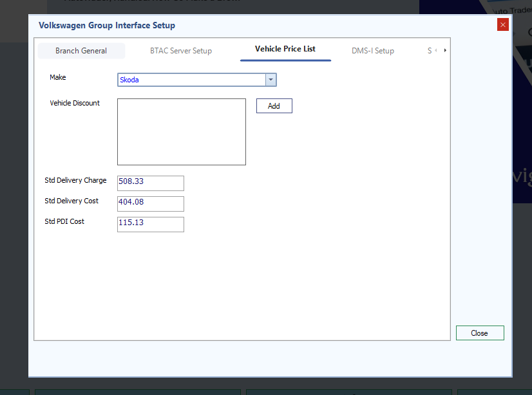532x395 pixels.
Task: Click the Std Delivery Charge label
Action: click(75, 180)
